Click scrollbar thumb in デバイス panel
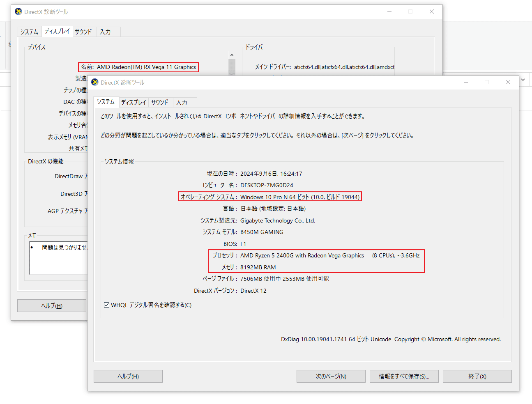532x404 pixels. pyautogui.click(x=232, y=67)
